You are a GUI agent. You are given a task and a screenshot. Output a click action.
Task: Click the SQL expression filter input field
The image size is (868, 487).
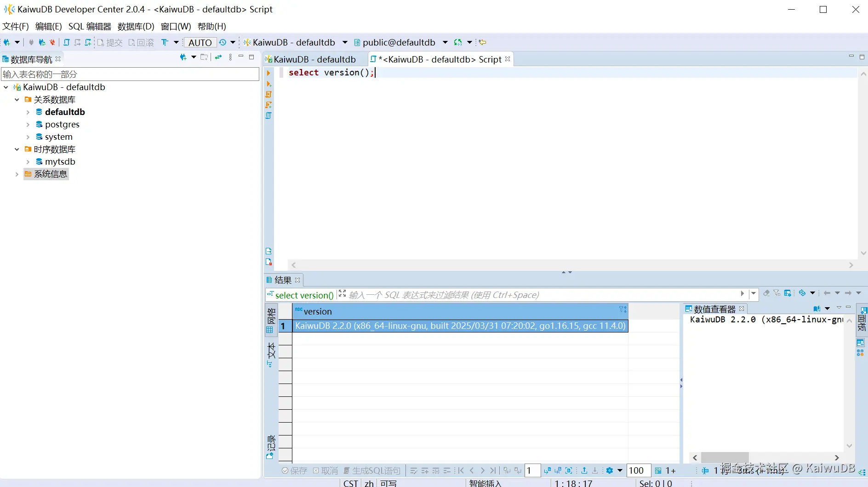click(x=542, y=295)
